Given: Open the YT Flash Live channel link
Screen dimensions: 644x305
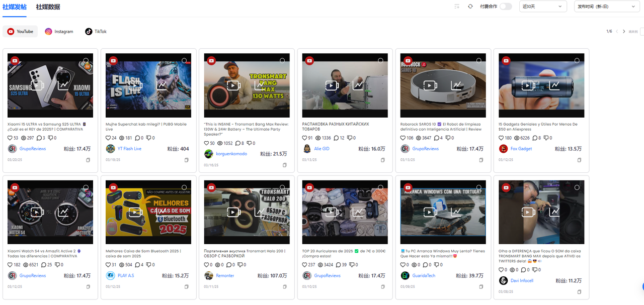Looking at the screenshot, I should 129,149.
